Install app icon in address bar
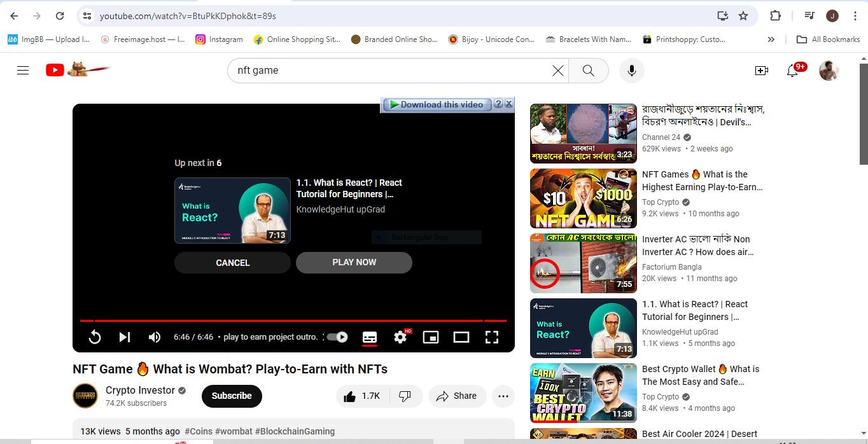This screenshot has width=868, height=444. pos(722,16)
